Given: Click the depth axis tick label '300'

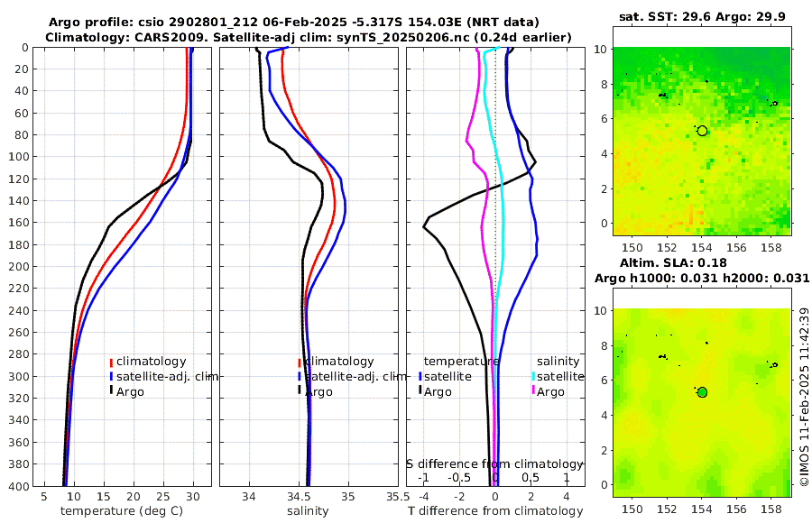Looking at the screenshot, I should point(19,376).
